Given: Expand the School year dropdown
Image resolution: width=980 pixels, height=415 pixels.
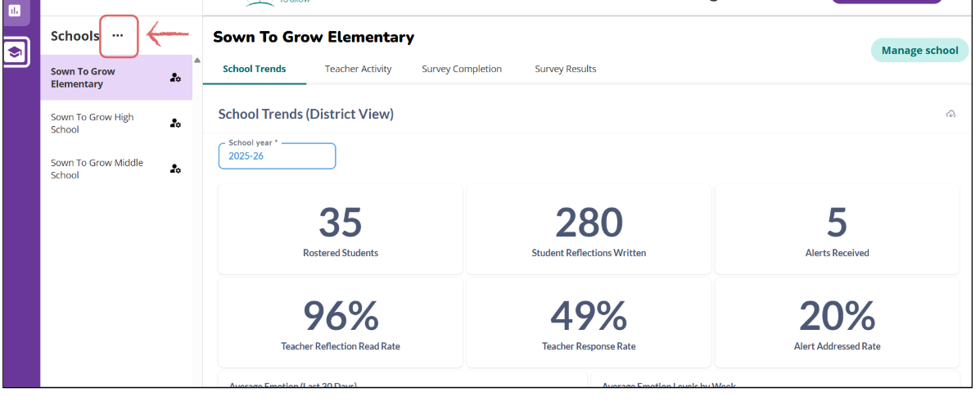Looking at the screenshot, I should (277, 156).
